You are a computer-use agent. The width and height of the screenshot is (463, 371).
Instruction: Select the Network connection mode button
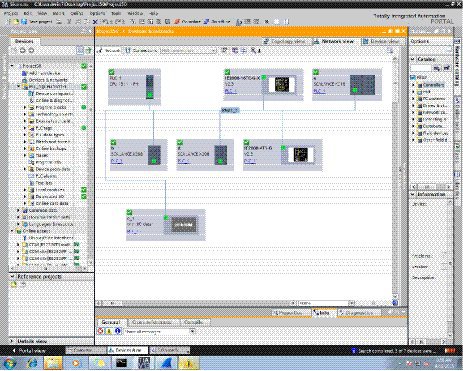tap(109, 51)
